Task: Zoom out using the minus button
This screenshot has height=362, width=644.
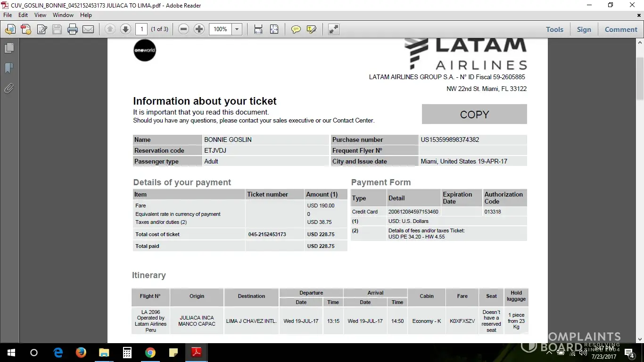Action: pyautogui.click(x=184, y=29)
